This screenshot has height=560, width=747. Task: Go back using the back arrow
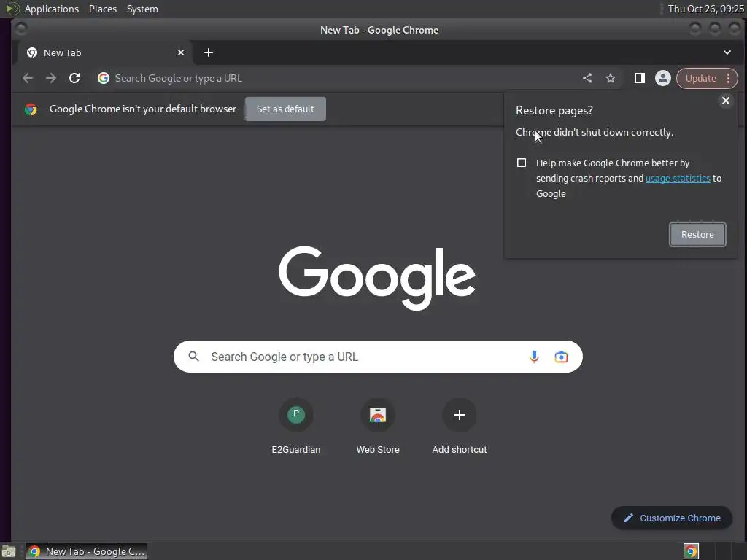(28, 78)
